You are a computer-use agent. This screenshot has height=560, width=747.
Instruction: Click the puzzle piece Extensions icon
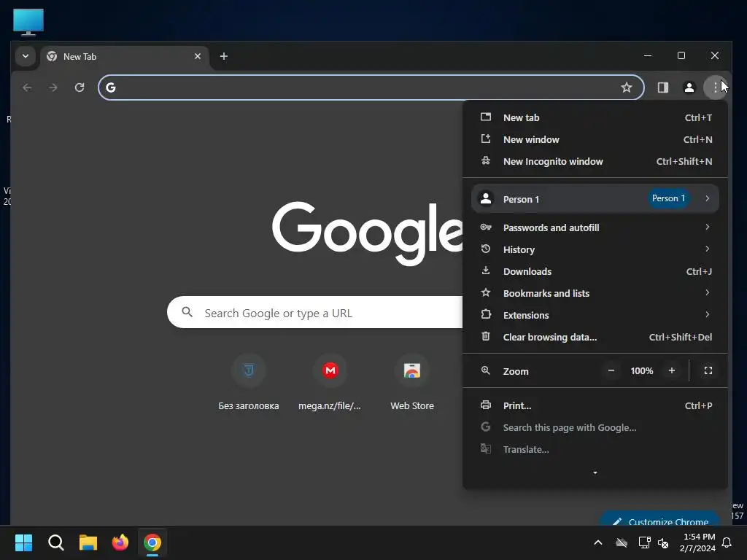click(485, 314)
